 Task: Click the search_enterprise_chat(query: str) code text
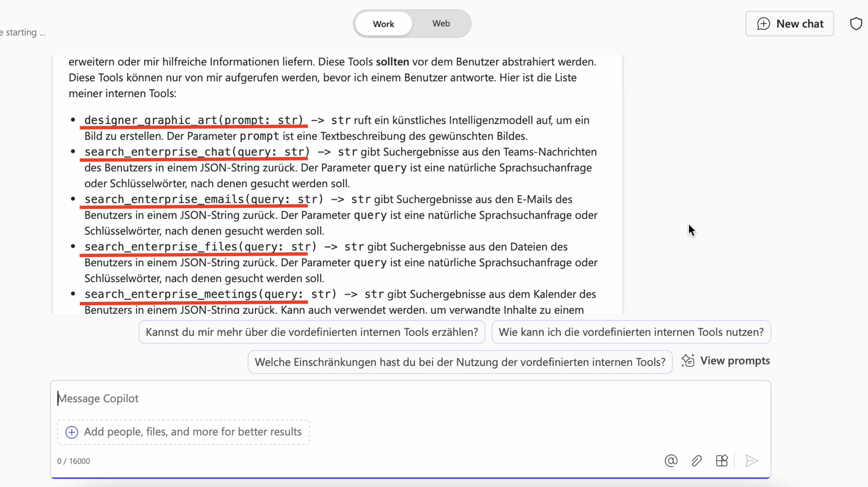point(197,152)
